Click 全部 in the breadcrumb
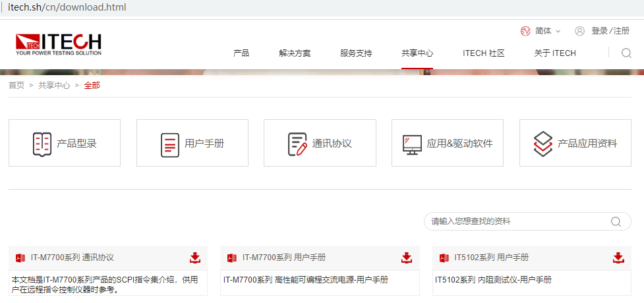This screenshot has width=644, height=303. (92, 86)
